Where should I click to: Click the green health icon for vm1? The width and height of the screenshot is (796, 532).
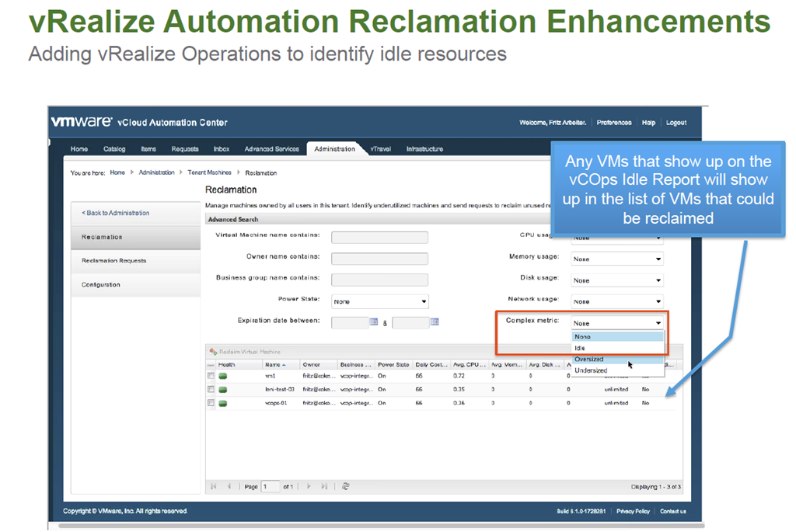tap(222, 377)
